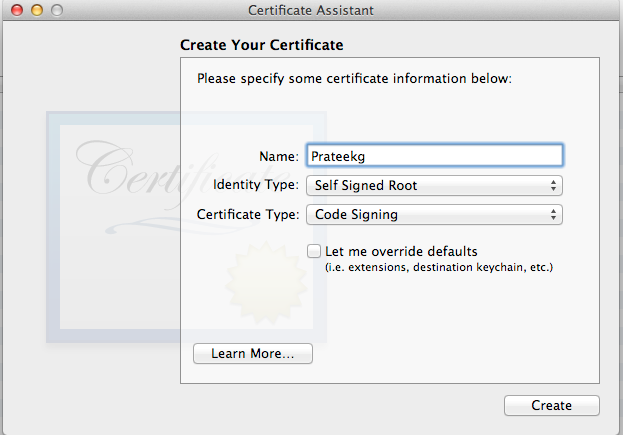Click the arrows on Self Signed Root popup

coord(553,186)
